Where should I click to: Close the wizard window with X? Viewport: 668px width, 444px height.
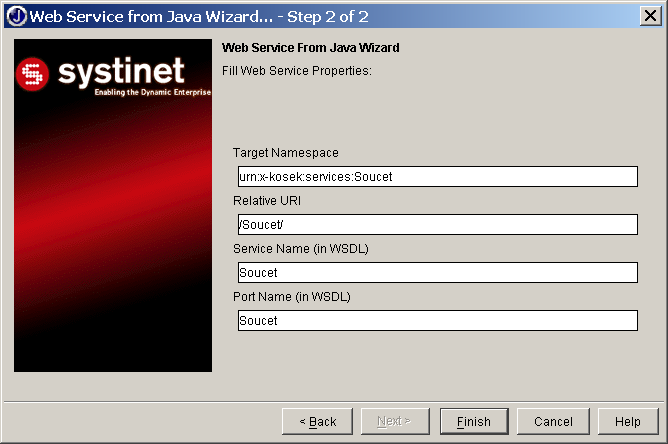[x=651, y=16]
